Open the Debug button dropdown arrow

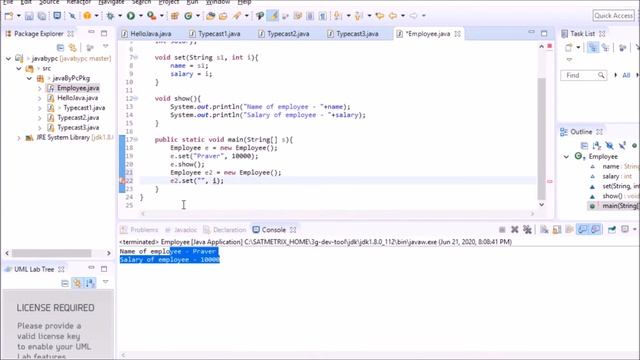(120, 16)
